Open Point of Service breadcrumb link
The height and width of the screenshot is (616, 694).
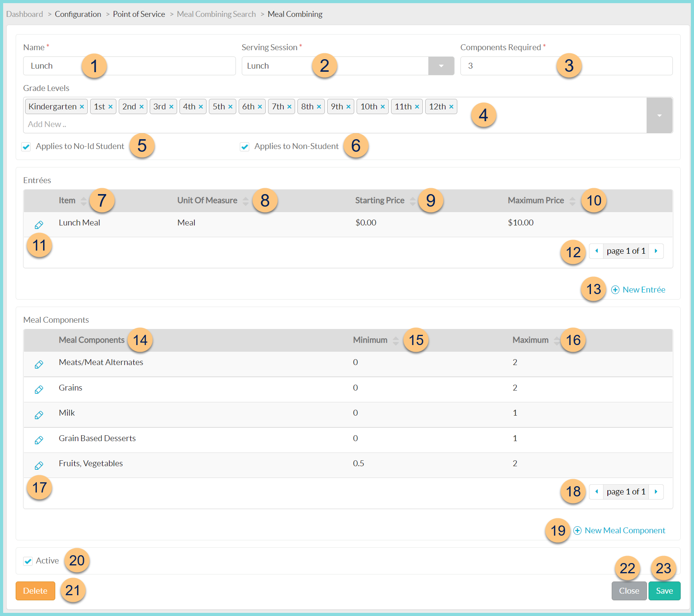pyautogui.click(x=139, y=14)
